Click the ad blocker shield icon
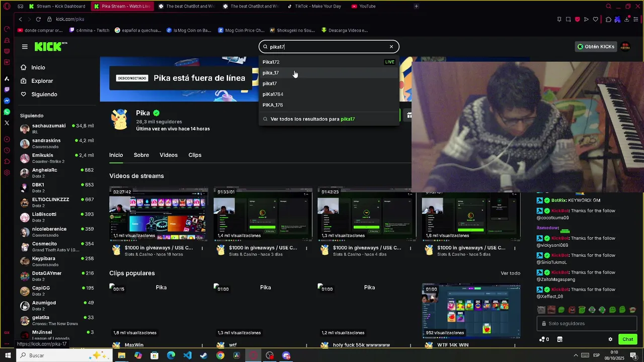This screenshot has height=362, width=644. (x=577, y=19)
